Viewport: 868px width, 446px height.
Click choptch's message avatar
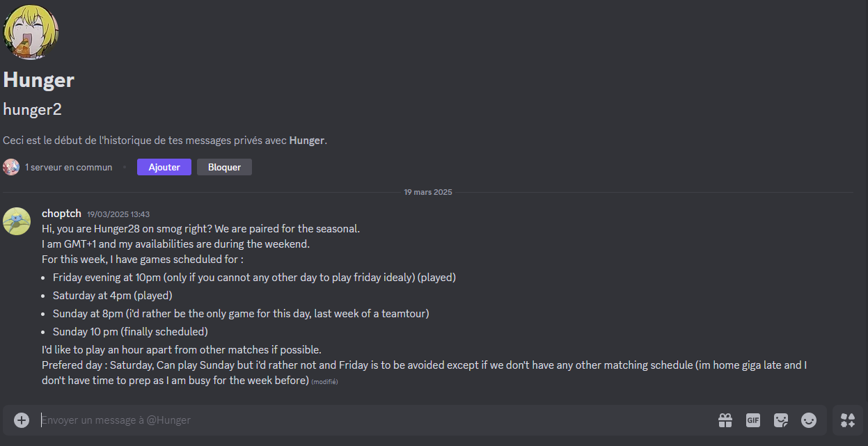point(17,221)
